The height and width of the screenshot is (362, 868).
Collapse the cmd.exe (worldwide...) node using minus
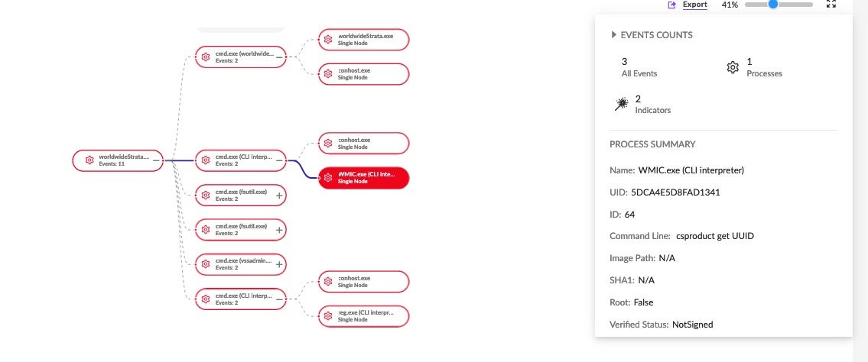pyautogui.click(x=280, y=56)
